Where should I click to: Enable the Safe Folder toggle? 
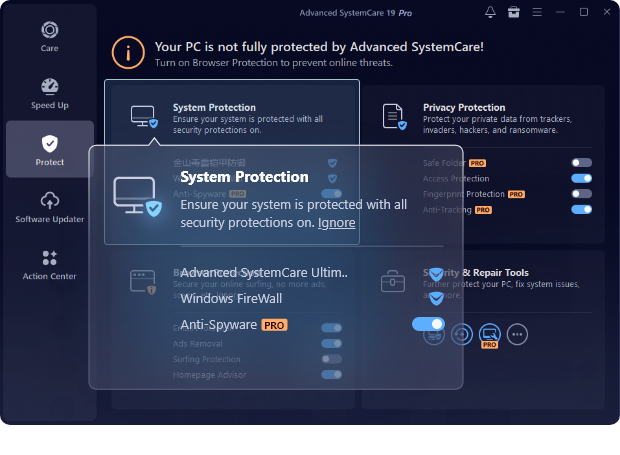pos(581,162)
